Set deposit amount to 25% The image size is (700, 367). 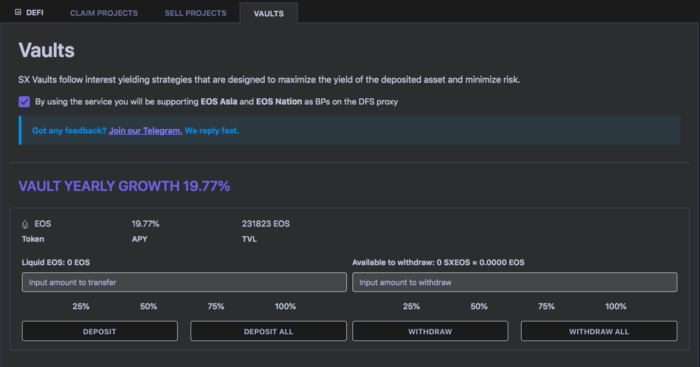pos(81,306)
